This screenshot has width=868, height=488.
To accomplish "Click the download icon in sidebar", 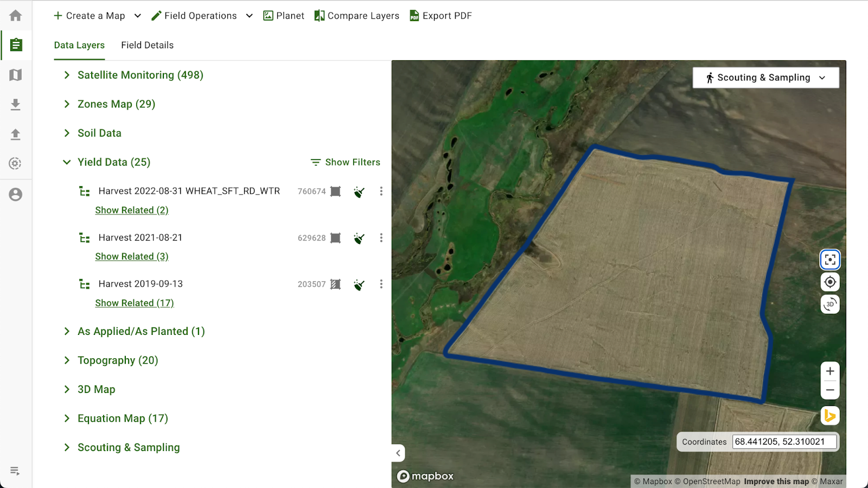I will (x=16, y=104).
